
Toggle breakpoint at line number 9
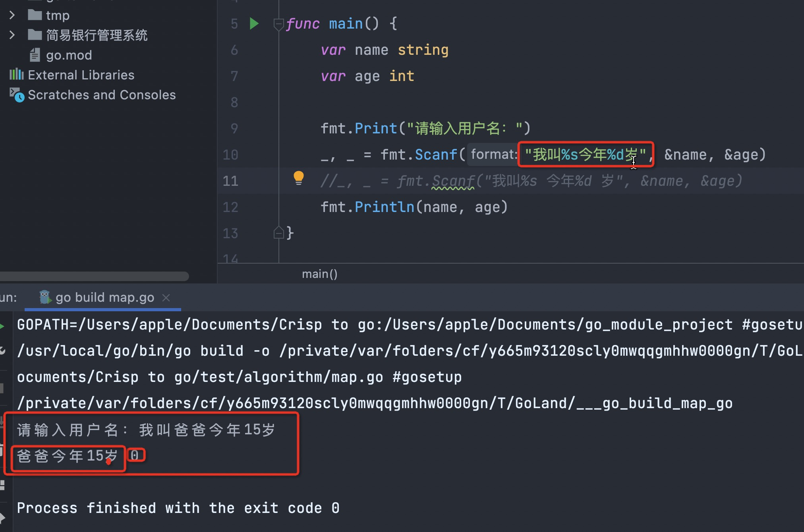tap(234, 129)
